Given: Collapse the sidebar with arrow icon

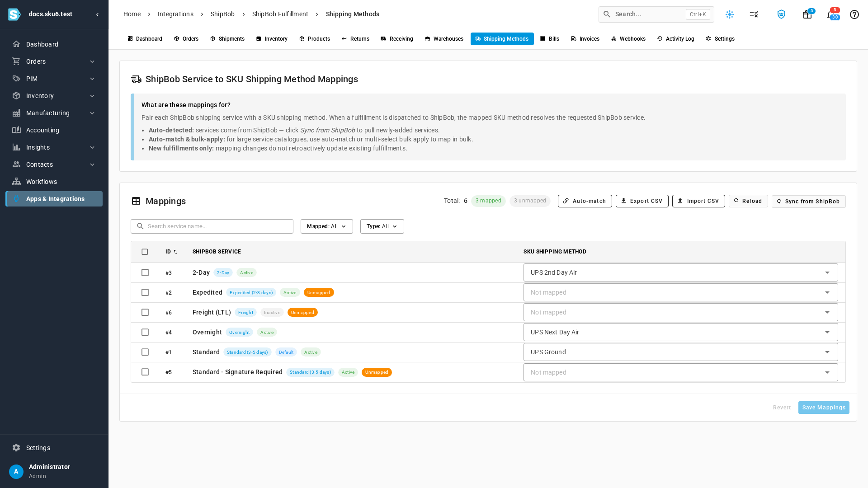Looking at the screenshot, I should pyautogui.click(x=98, y=14).
